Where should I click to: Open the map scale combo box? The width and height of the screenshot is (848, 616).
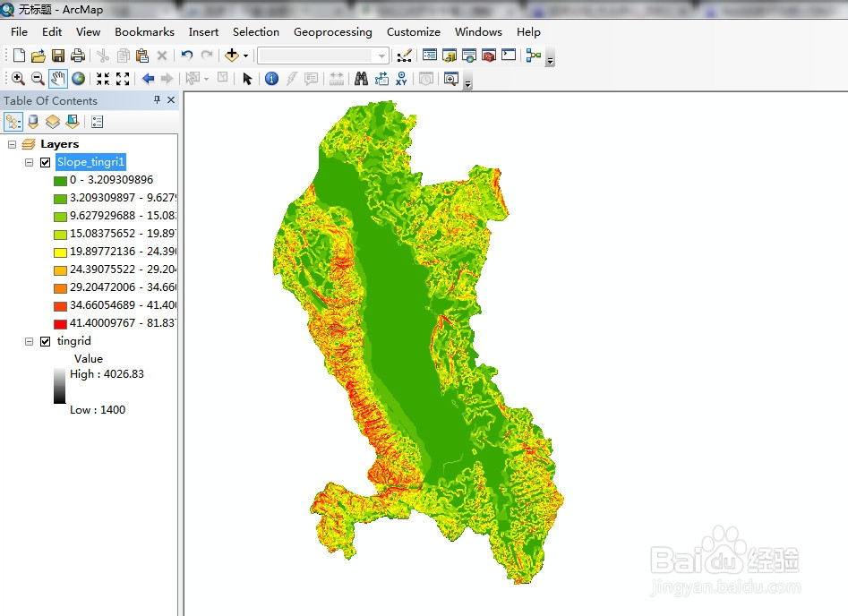pos(323,56)
